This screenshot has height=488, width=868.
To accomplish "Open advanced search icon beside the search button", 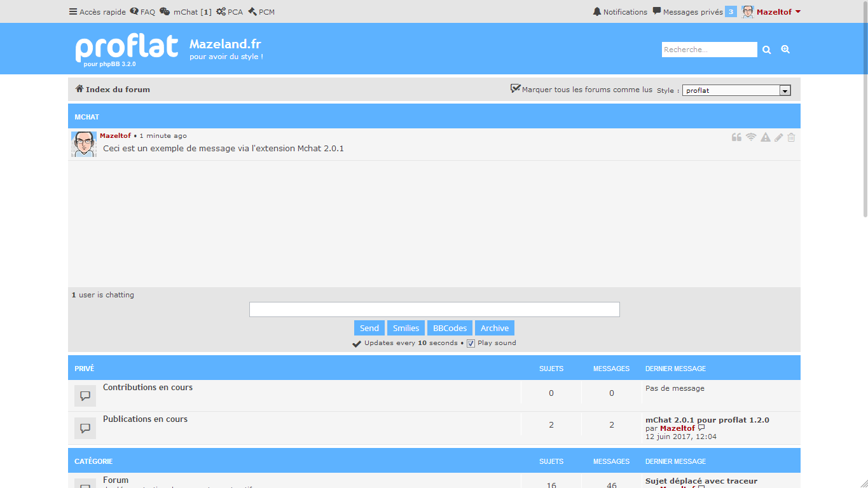I will point(785,50).
